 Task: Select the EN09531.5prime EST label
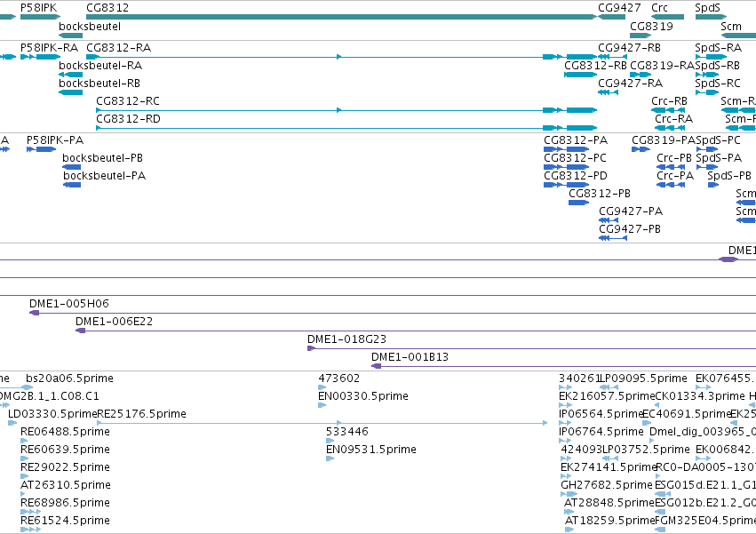[370, 450]
